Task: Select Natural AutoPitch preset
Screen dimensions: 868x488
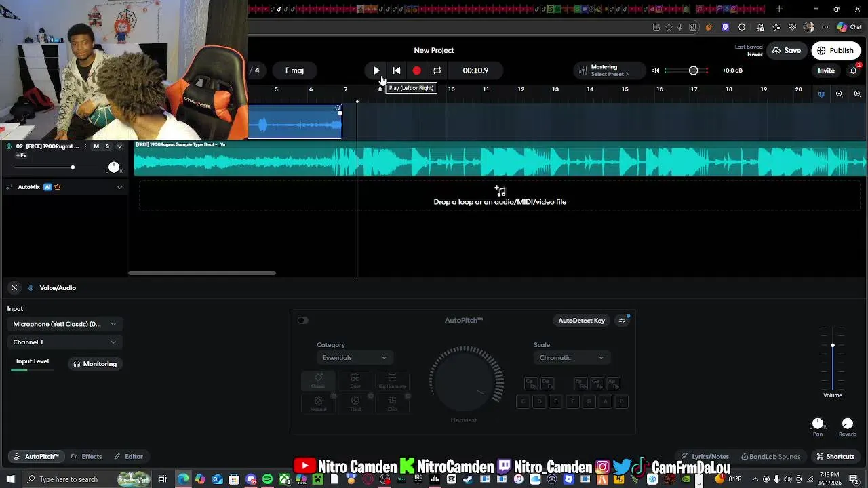Action: pos(318,404)
